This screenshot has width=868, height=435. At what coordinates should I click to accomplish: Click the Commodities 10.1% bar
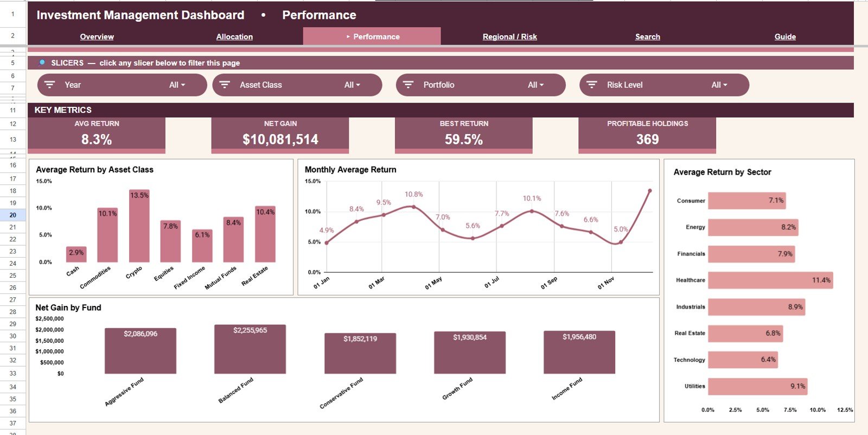(x=107, y=235)
